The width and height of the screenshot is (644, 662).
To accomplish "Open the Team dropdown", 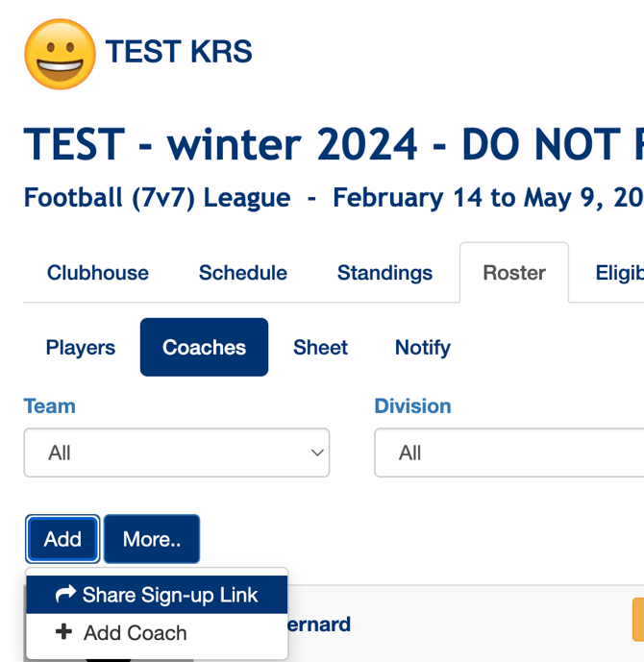I will pyautogui.click(x=177, y=453).
